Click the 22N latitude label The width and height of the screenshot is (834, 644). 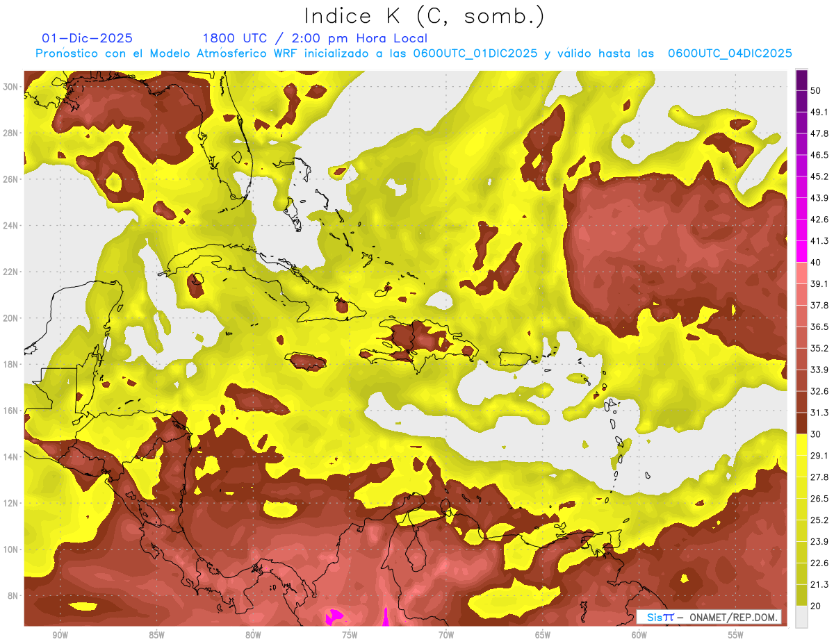[11, 272]
